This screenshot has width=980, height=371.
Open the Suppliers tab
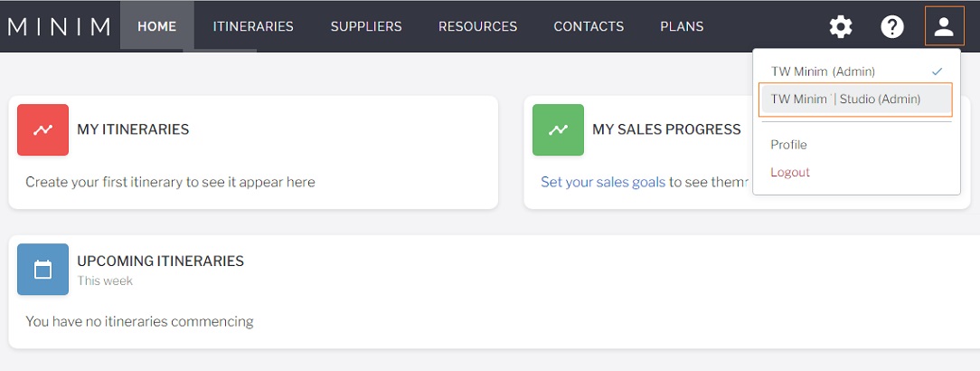point(366,26)
